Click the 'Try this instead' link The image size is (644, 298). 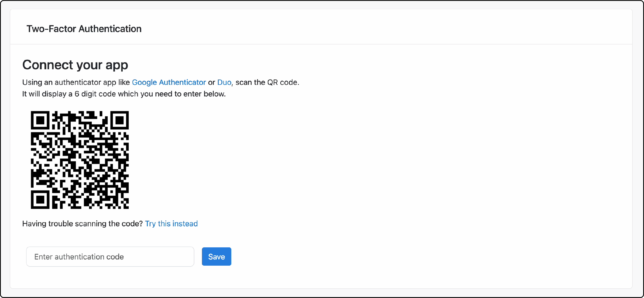[x=171, y=224]
